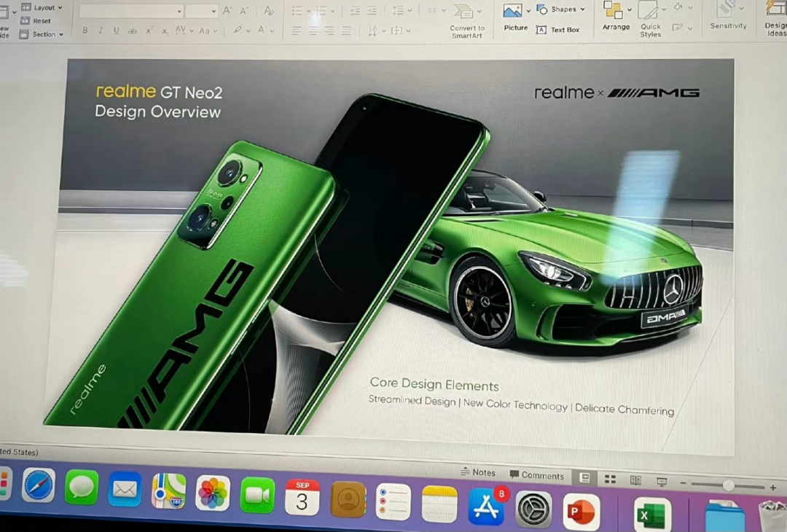Toggle Italic text formatting
The height and width of the screenshot is (532, 787).
coord(101,31)
